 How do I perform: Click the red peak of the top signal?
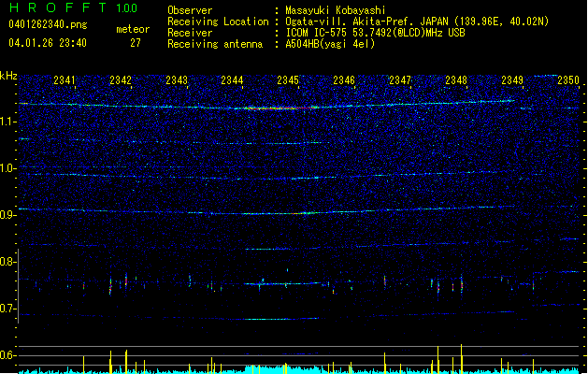click(280, 108)
